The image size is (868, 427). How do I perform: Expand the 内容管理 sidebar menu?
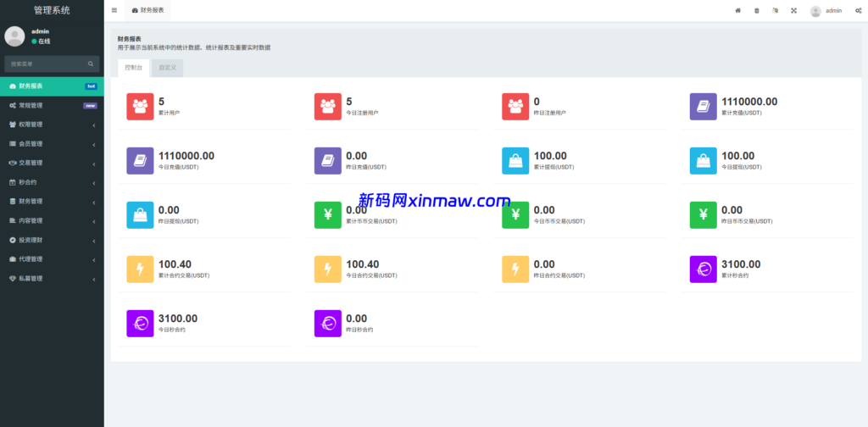52,220
